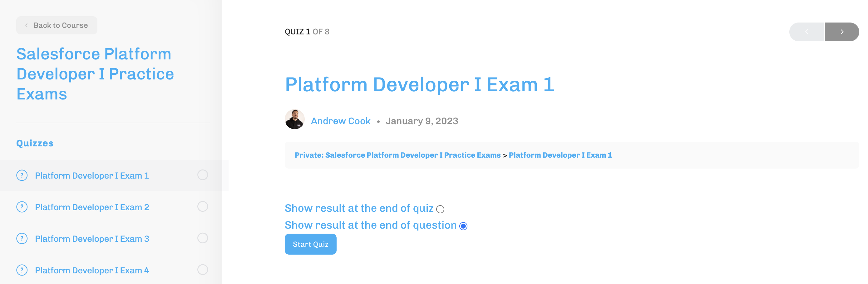Click question-mark icon beside Exam 2
The height and width of the screenshot is (284, 868).
tap(22, 207)
